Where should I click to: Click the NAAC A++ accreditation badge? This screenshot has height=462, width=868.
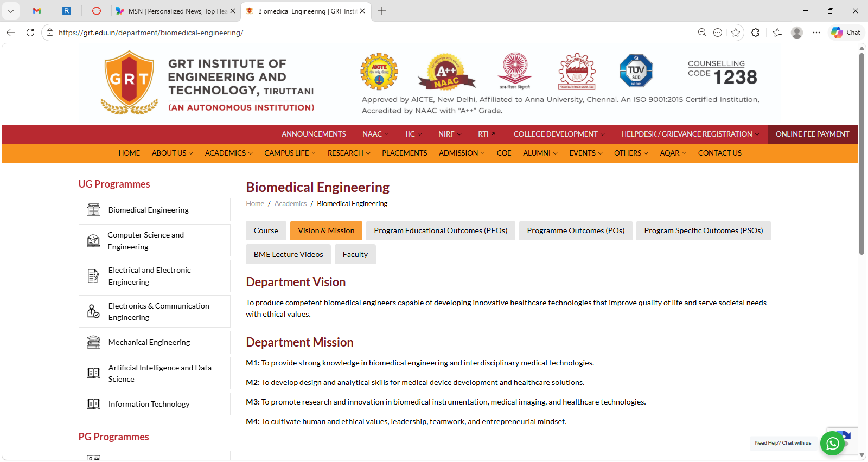point(446,72)
